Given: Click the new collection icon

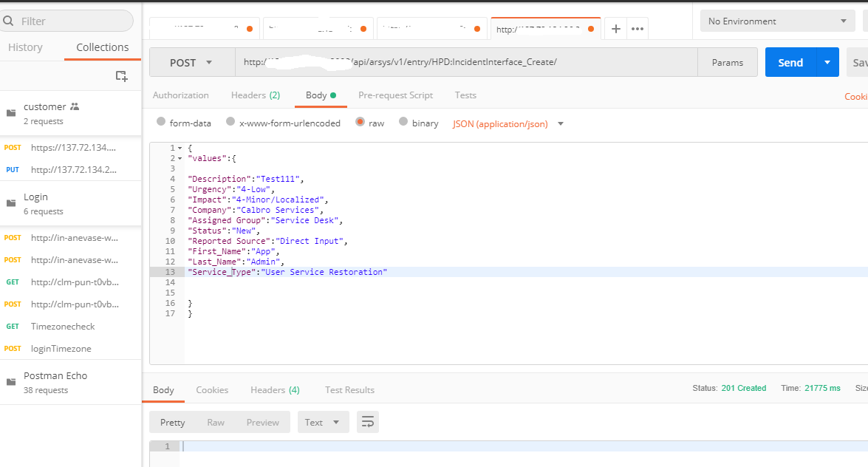Looking at the screenshot, I should point(122,76).
